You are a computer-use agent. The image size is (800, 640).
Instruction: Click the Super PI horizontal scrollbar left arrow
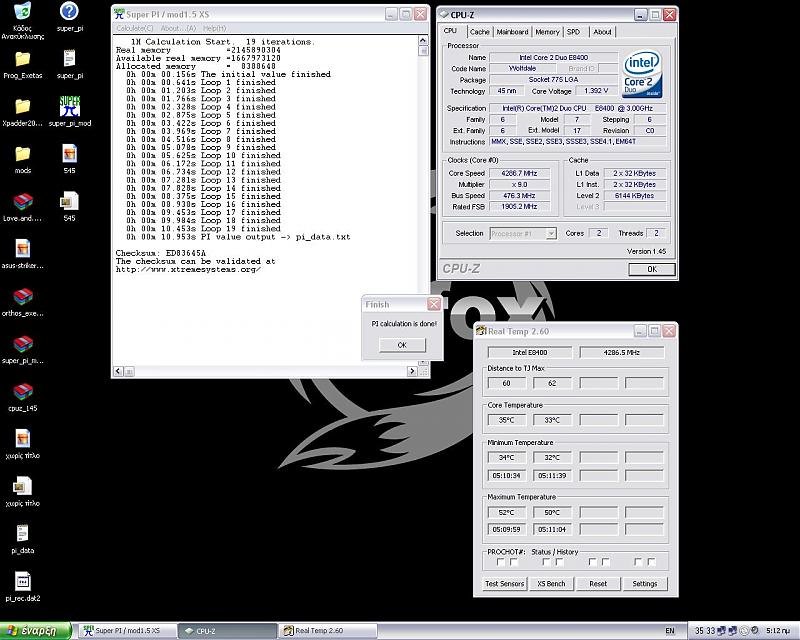pos(118,371)
